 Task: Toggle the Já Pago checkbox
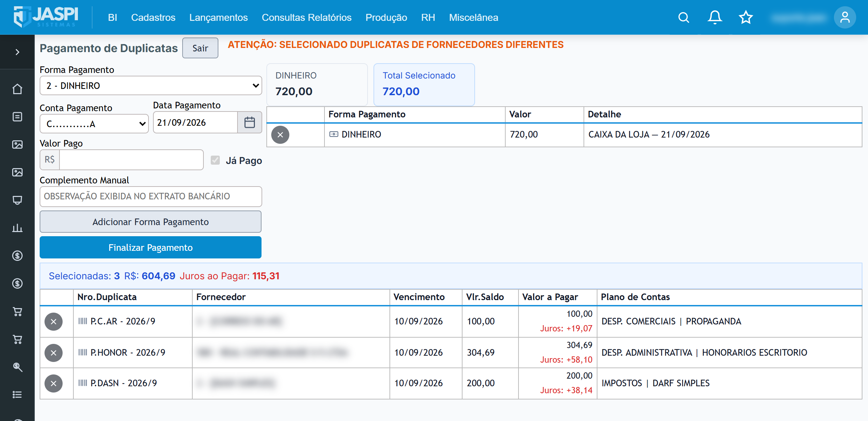coord(215,160)
